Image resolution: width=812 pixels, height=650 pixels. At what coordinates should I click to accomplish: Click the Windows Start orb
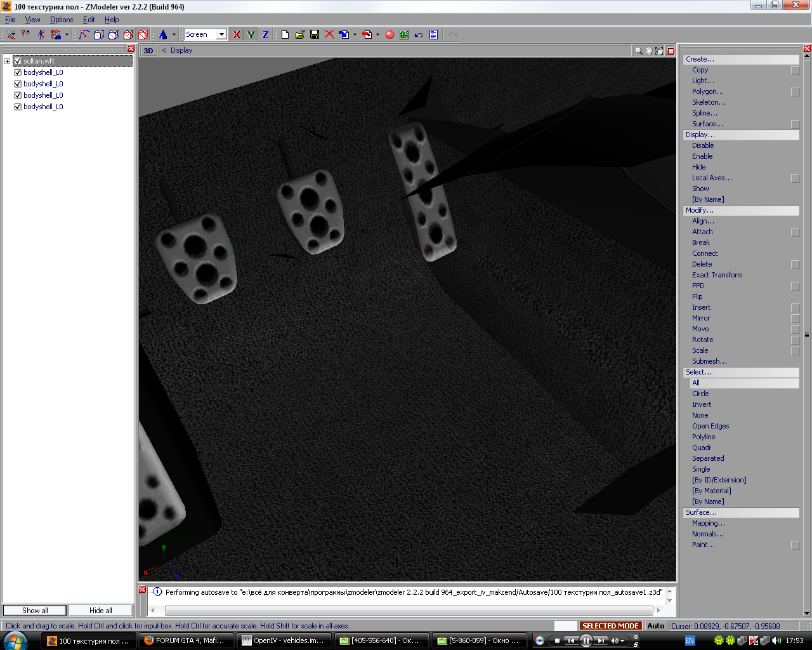[x=15, y=640]
